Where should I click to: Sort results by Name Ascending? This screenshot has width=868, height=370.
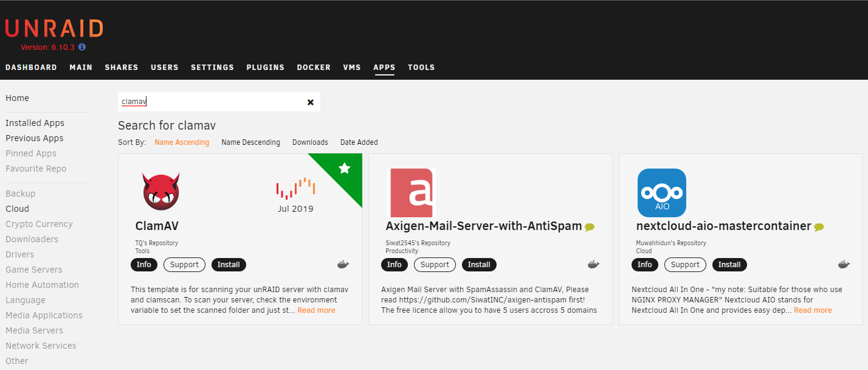click(182, 142)
